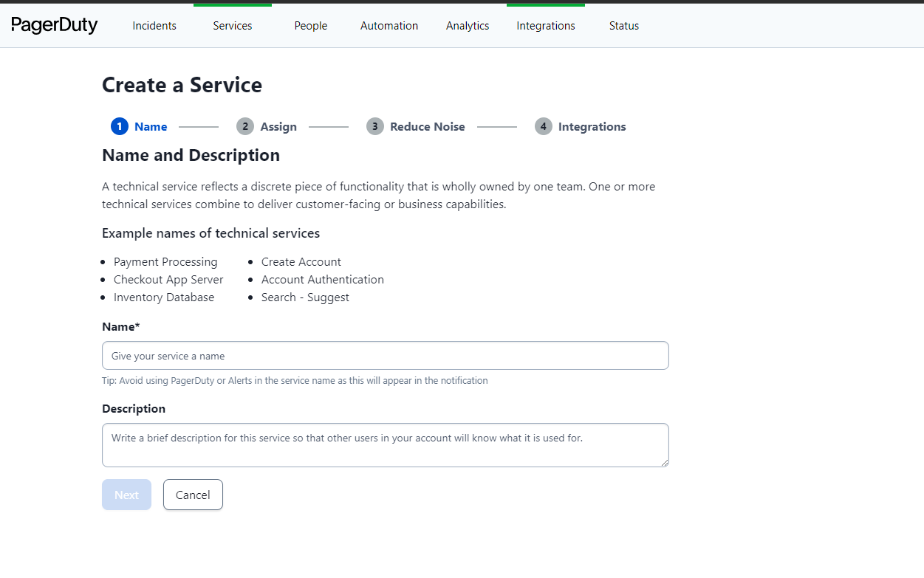Click inside the Description text area
The width and height of the screenshot is (924, 578).
(385, 445)
